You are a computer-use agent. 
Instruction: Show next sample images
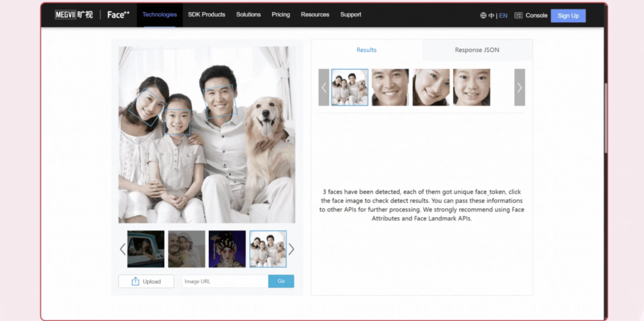click(291, 249)
